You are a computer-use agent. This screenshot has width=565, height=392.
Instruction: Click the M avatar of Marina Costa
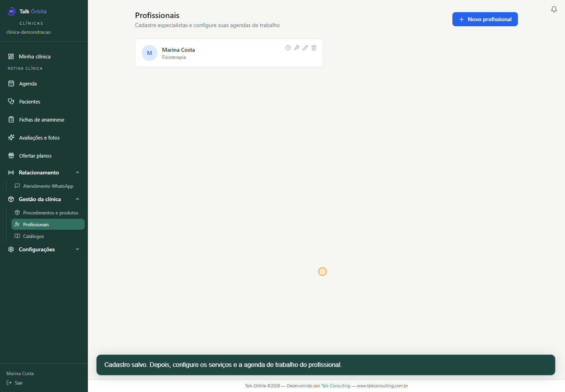(x=149, y=53)
